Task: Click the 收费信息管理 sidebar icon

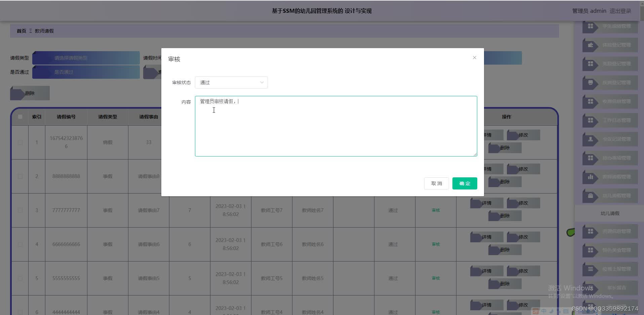Action: pyautogui.click(x=590, y=101)
